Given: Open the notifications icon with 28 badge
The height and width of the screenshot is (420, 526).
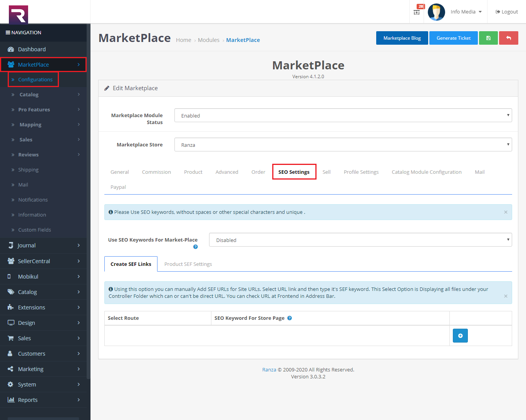Looking at the screenshot, I should 417,11.
